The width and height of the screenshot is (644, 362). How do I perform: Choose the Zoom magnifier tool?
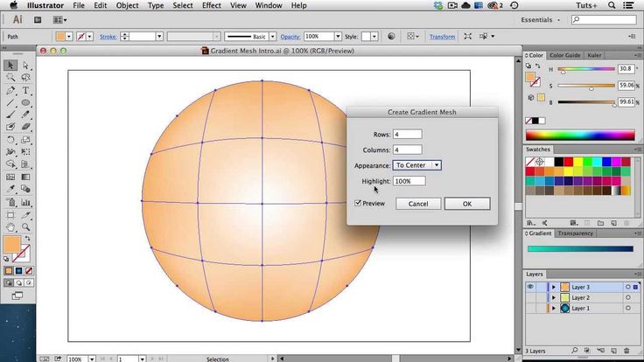(26, 226)
